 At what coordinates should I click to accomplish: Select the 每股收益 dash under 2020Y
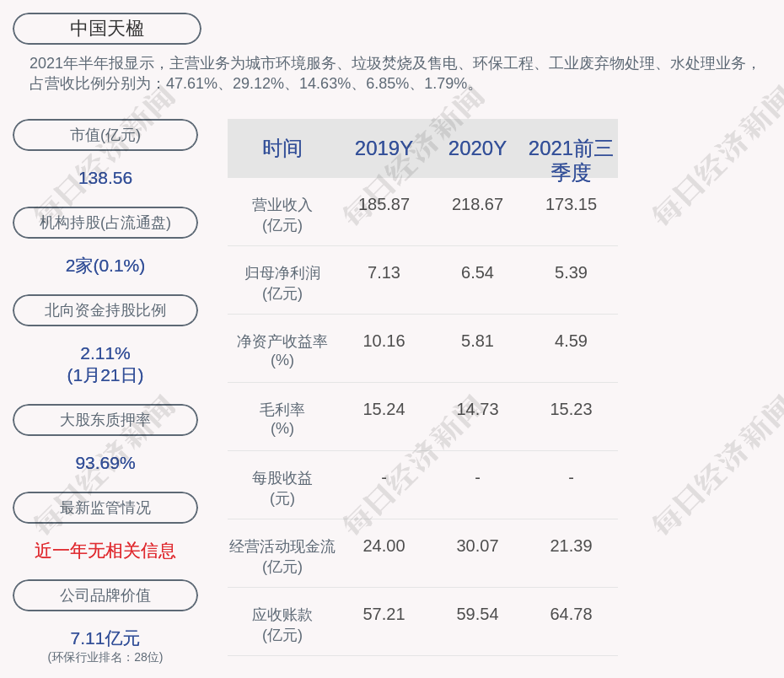point(477,478)
